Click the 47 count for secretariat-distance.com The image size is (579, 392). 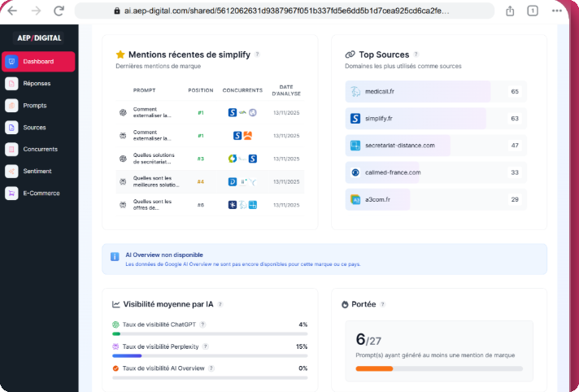pyautogui.click(x=515, y=146)
